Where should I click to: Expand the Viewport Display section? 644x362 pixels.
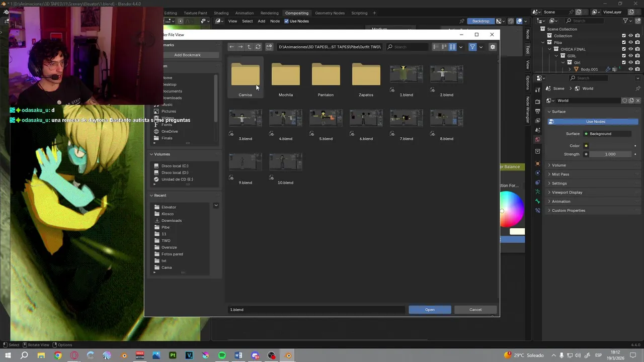pyautogui.click(x=567, y=193)
